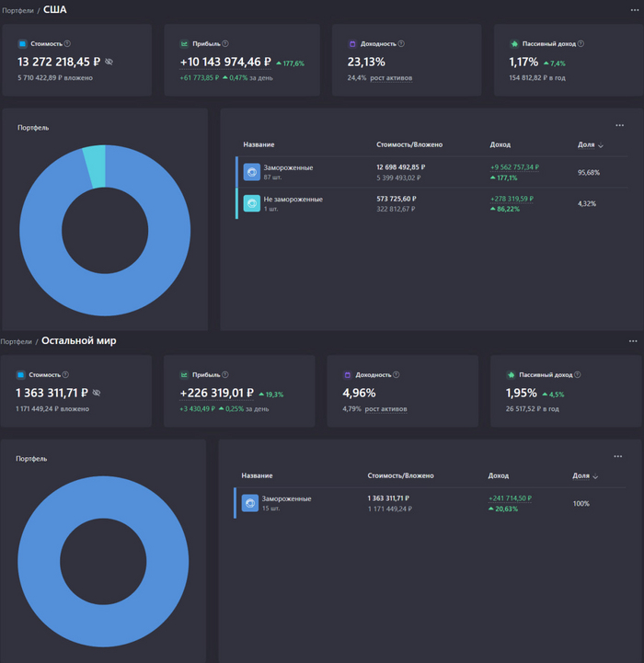Click the 95,68% share cell
Image resolution: width=644 pixels, height=663 pixels.
click(x=589, y=173)
